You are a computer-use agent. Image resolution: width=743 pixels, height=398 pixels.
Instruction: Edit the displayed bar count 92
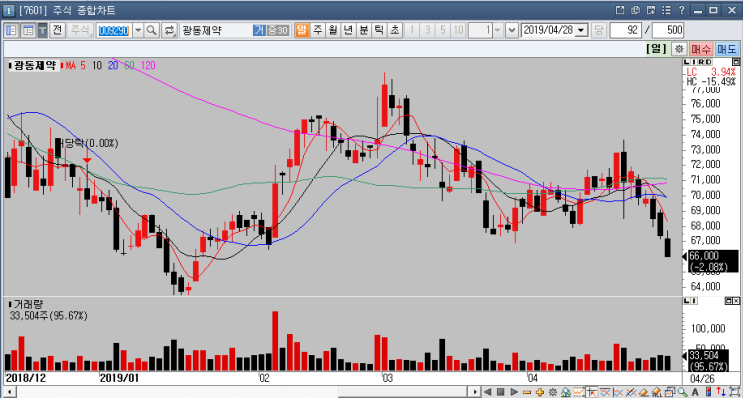click(625, 31)
